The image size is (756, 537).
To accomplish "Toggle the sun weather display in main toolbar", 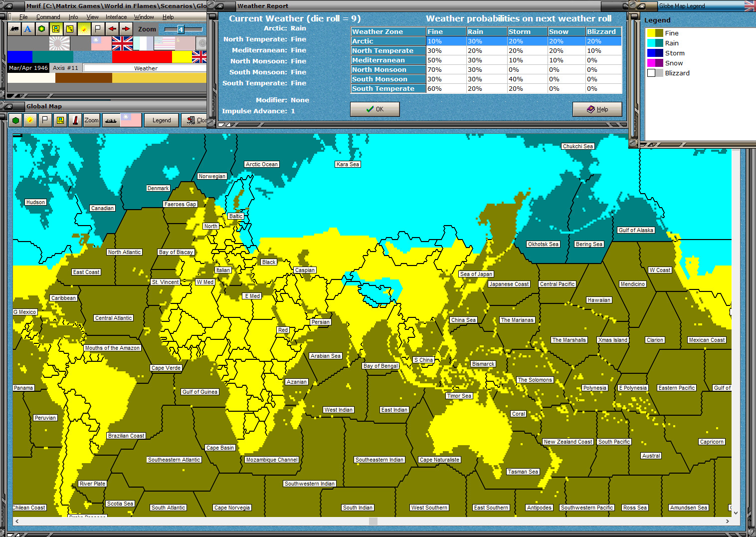I will (x=84, y=29).
